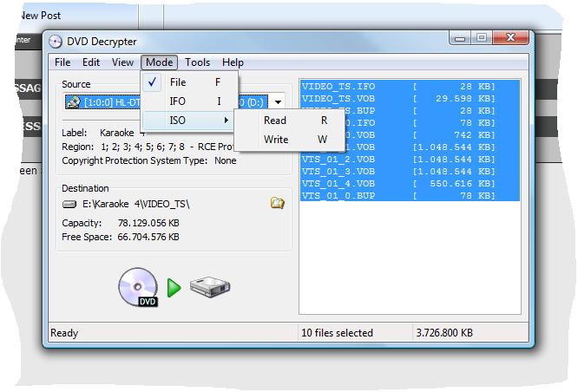
Task: Open the Help menu
Action: click(233, 62)
